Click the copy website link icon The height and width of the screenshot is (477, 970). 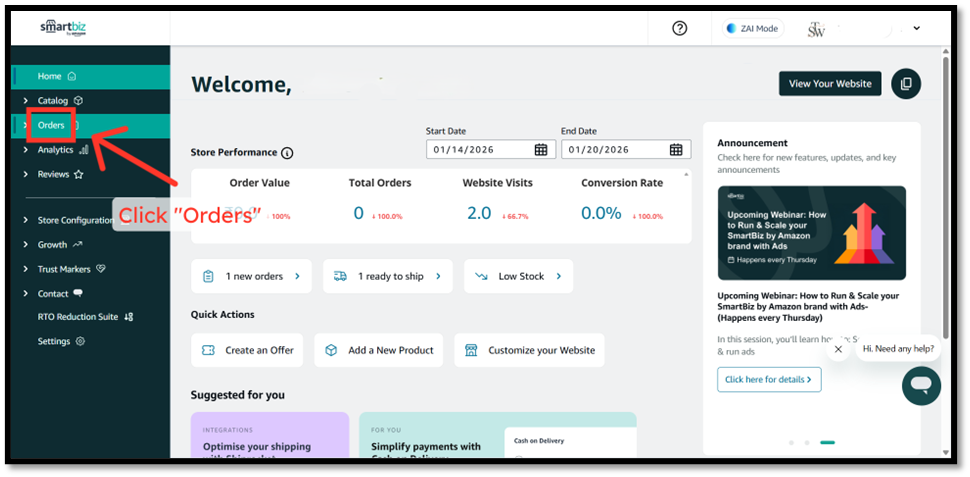point(906,84)
